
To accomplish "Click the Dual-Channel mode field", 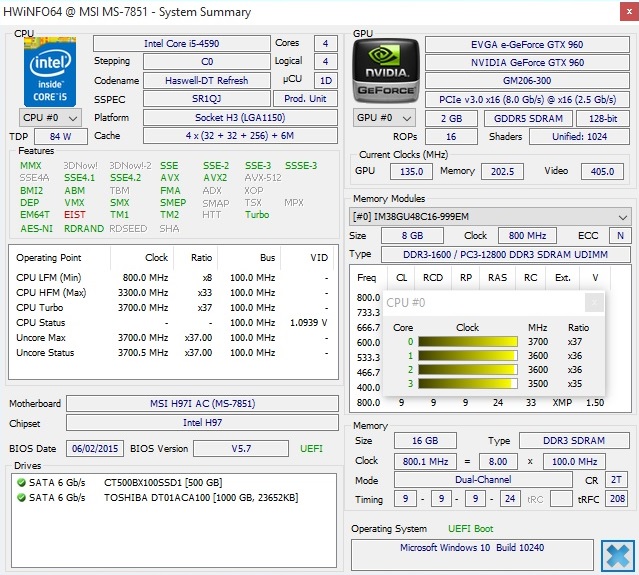I will point(483,480).
